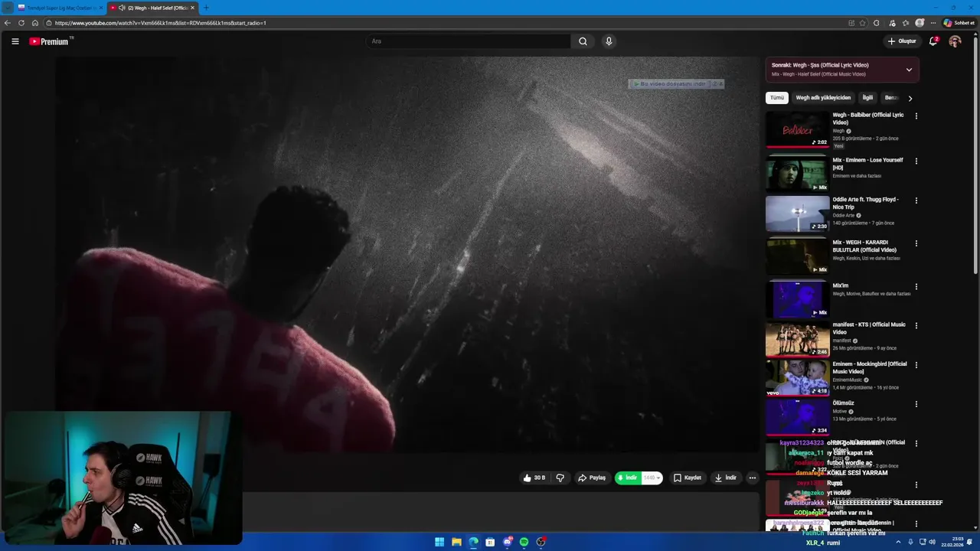The image size is (980, 551).
Task: Open Eminem - Mockingbird thumbnail
Action: pyautogui.click(x=797, y=377)
